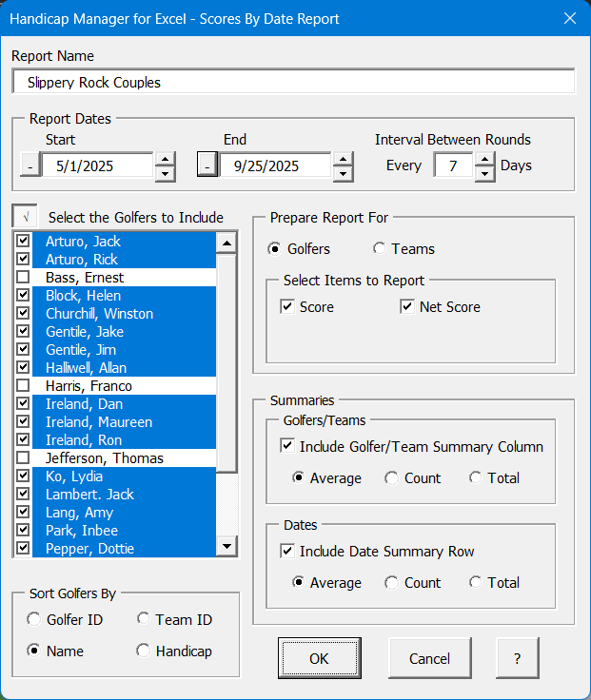Click the OK button
Image resolution: width=591 pixels, height=700 pixels.
point(320,658)
